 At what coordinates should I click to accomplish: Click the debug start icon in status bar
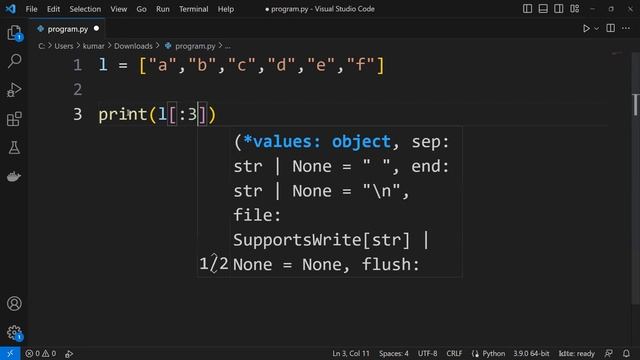[69, 353]
